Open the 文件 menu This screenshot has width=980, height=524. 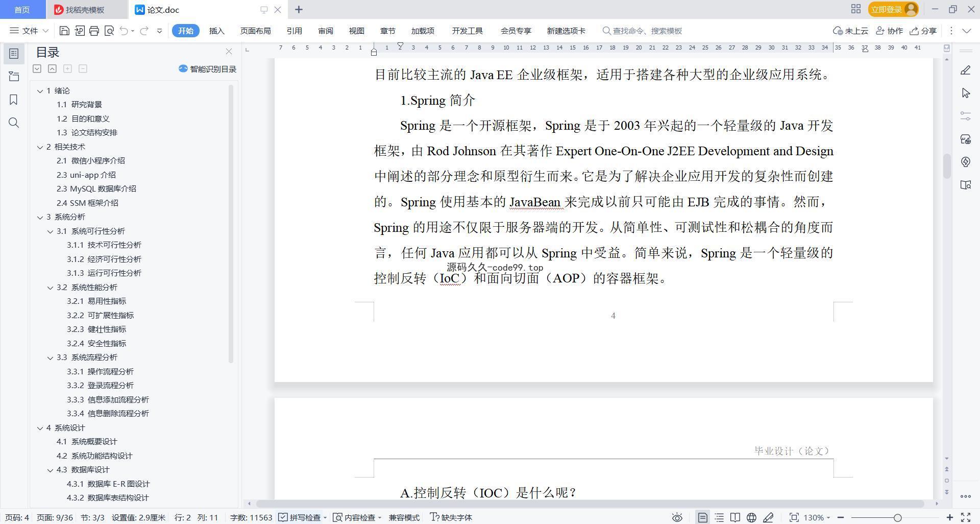point(29,31)
